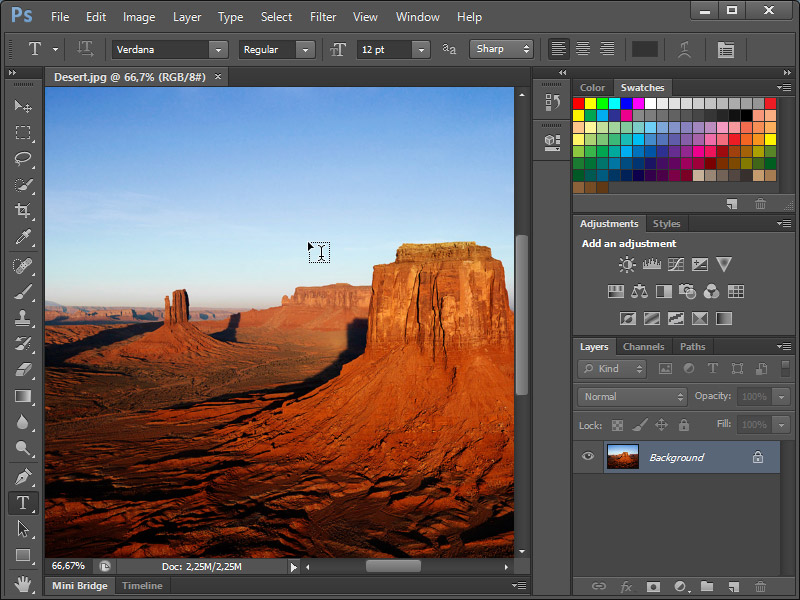The width and height of the screenshot is (800, 600).
Task: Close the Desert.jpg document tab
Action: tap(218, 77)
